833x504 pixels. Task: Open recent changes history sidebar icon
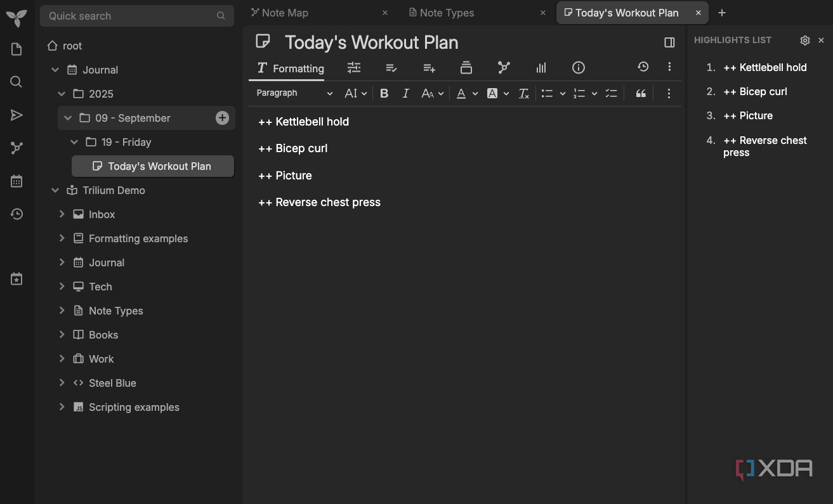point(16,214)
